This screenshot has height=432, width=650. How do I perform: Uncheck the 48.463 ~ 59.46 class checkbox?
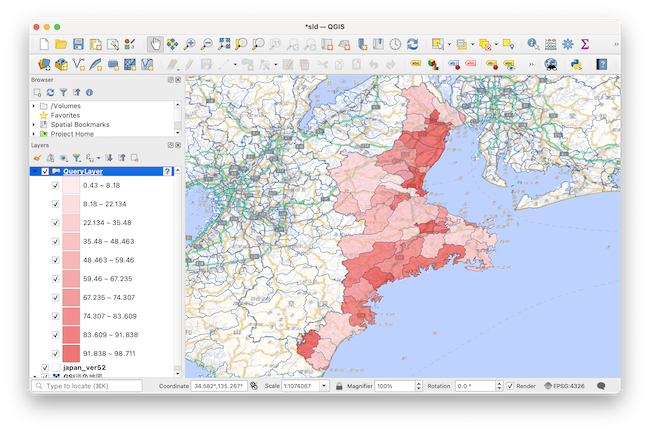(56, 260)
